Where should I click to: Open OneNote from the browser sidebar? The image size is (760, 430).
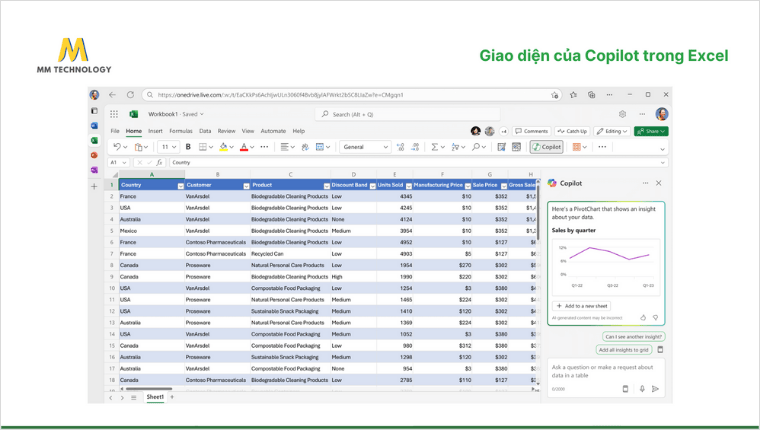click(94, 170)
